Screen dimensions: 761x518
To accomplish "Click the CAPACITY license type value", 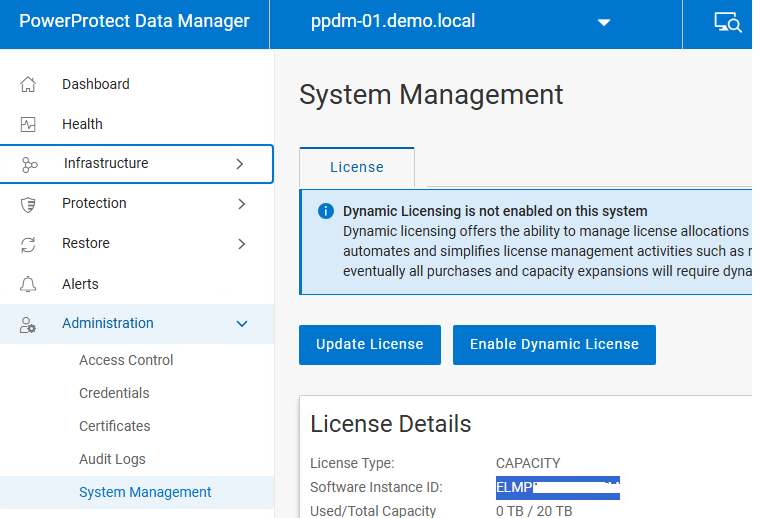I will [x=528, y=463].
